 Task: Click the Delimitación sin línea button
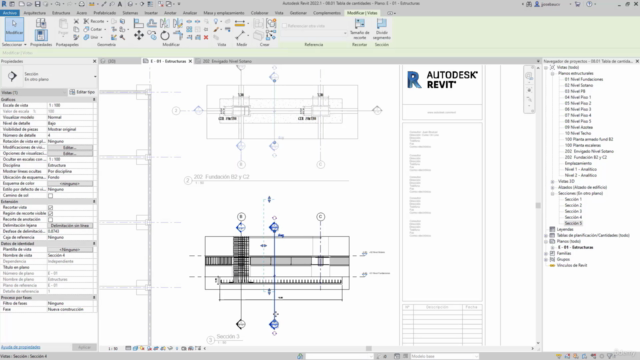tap(70, 225)
